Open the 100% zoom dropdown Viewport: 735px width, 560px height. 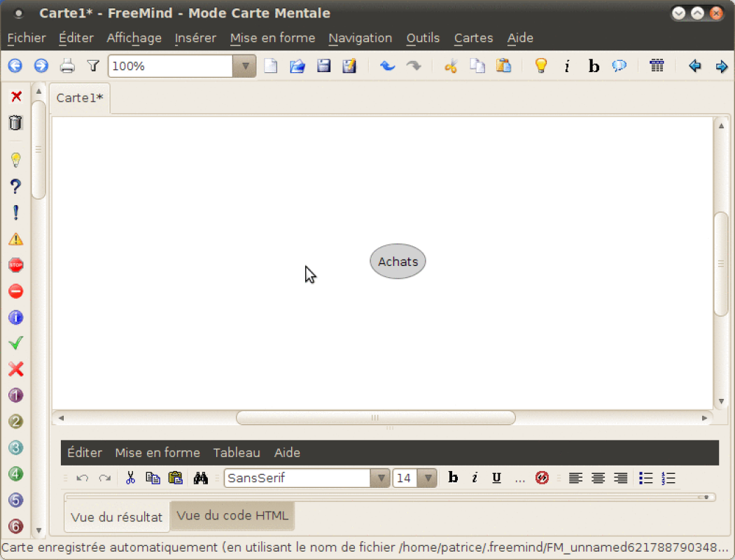pyautogui.click(x=244, y=66)
